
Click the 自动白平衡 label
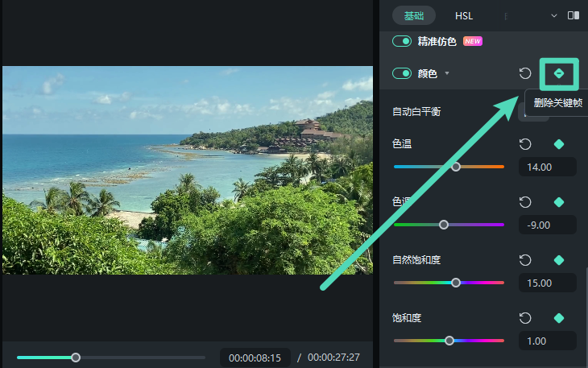416,112
